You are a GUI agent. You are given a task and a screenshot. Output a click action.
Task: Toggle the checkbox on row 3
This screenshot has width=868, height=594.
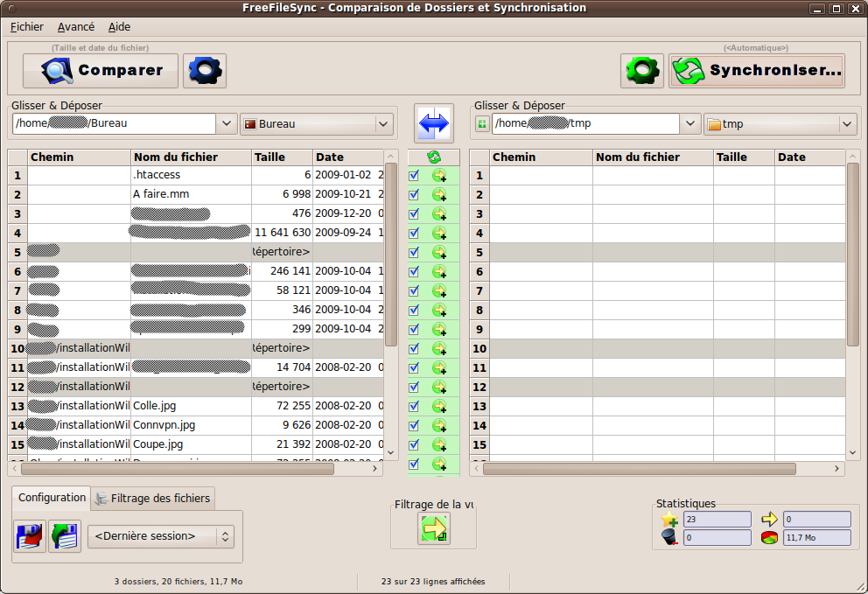pos(414,213)
